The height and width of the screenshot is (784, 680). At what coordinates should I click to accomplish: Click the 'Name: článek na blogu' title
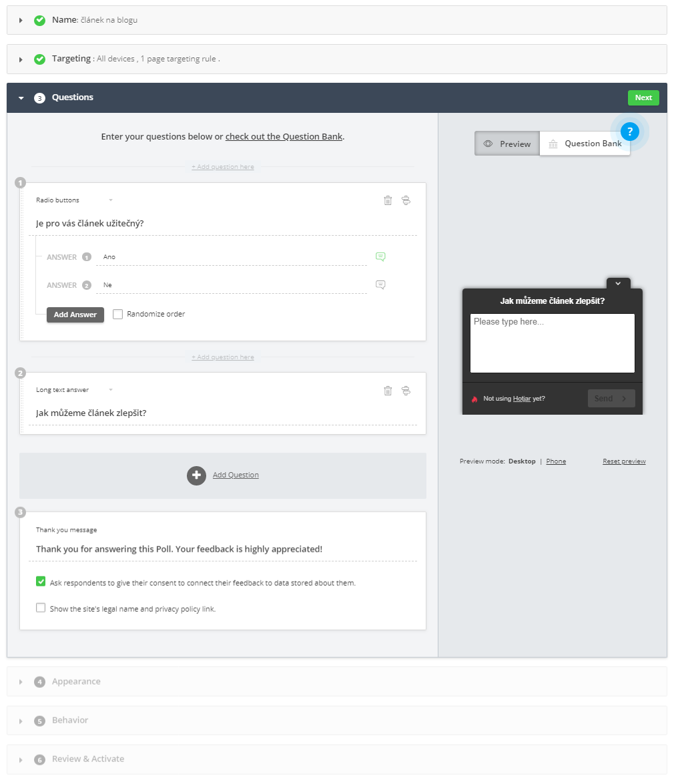pyautogui.click(x=95, y=20)
